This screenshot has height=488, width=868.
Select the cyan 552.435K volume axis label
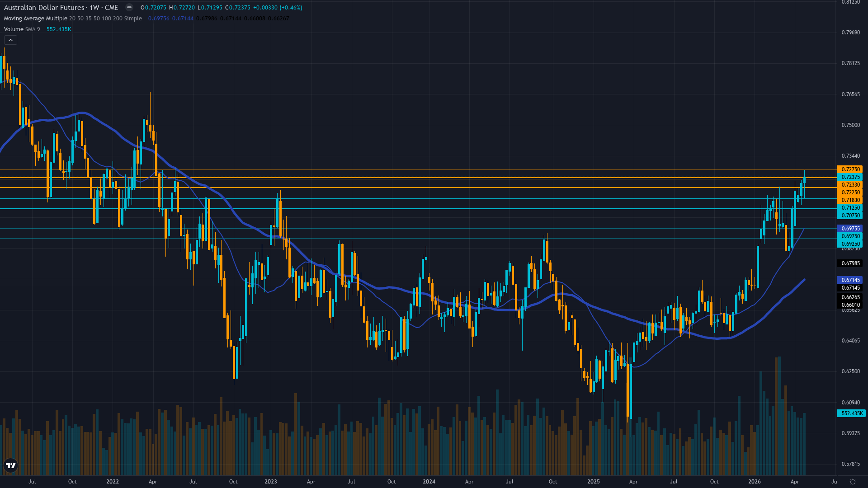click(x=852, y=413)
